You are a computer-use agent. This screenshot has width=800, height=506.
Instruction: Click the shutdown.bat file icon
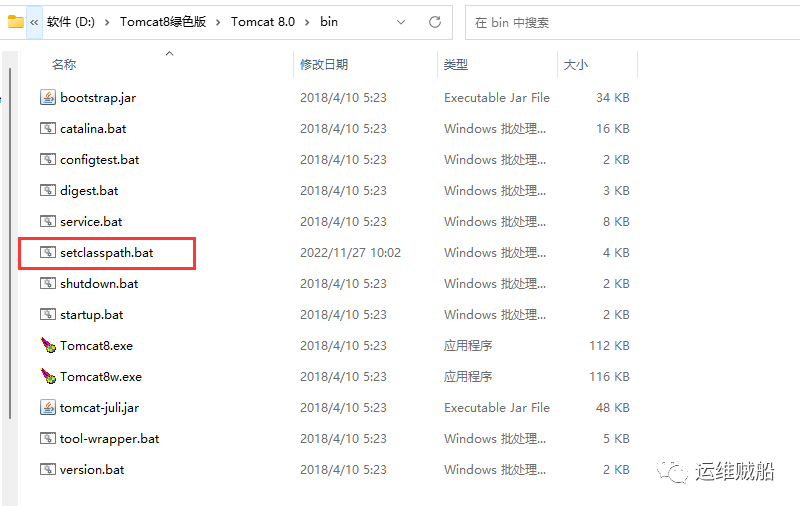47,284
